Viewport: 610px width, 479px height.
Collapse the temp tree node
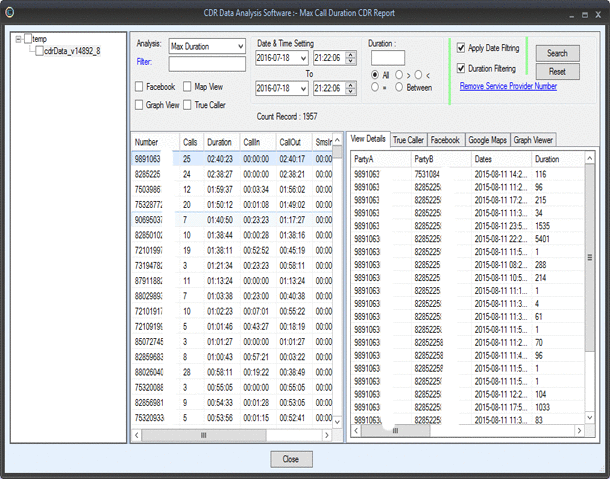click(x=18, y=39)
